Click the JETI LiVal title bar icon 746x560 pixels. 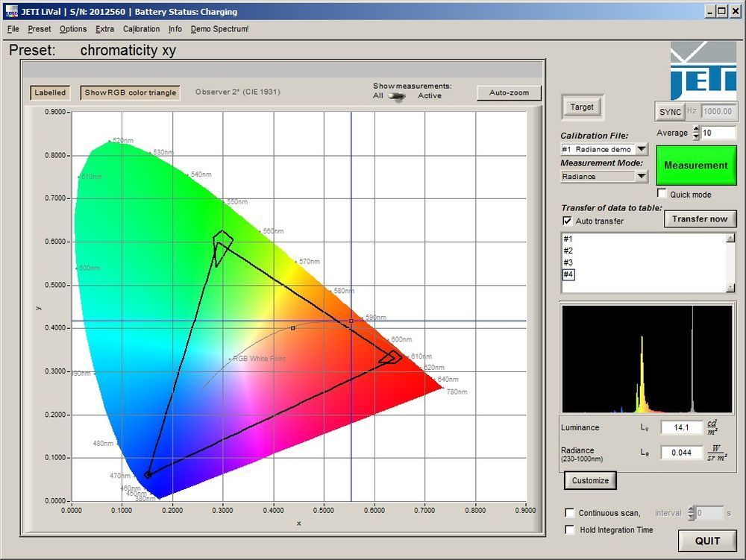(11, 12)
